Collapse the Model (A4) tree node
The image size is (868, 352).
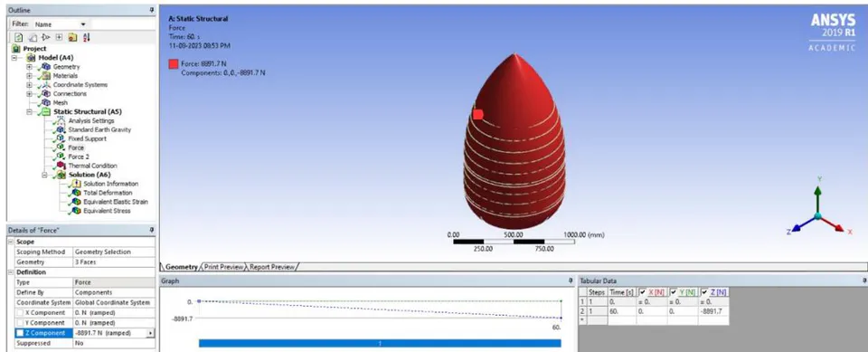tap(14, 58)
